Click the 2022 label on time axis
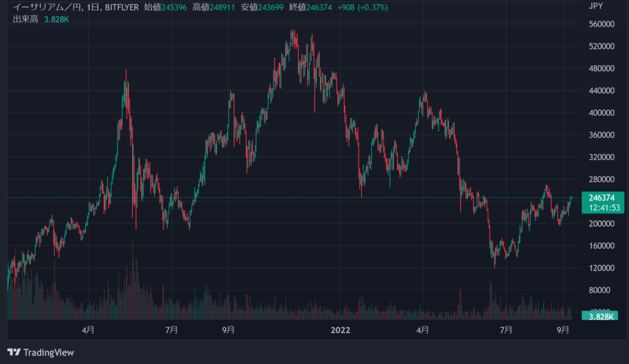Screen dimensions: 629x364 (x=340, y=330)
